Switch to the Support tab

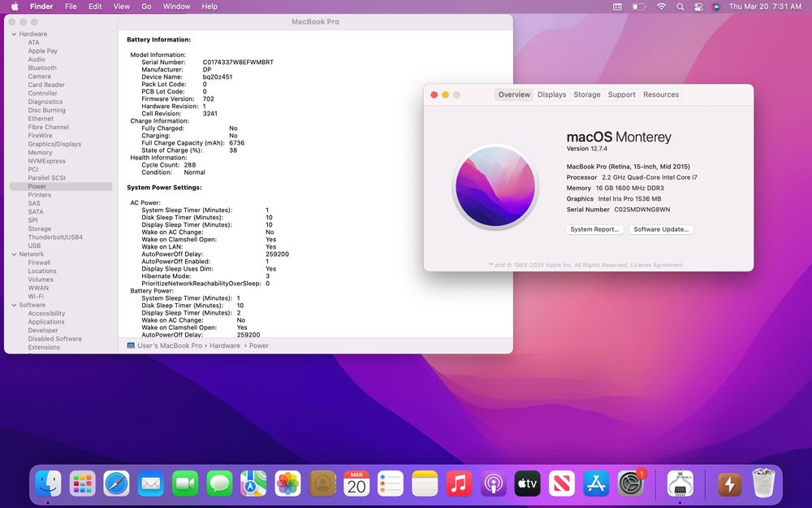[621, 94]
